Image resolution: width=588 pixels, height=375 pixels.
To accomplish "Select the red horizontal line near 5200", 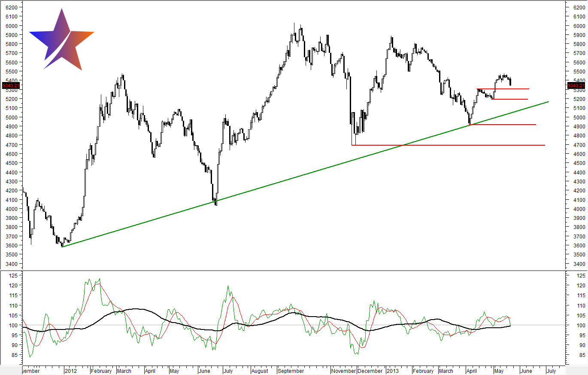I will point(509,99).
